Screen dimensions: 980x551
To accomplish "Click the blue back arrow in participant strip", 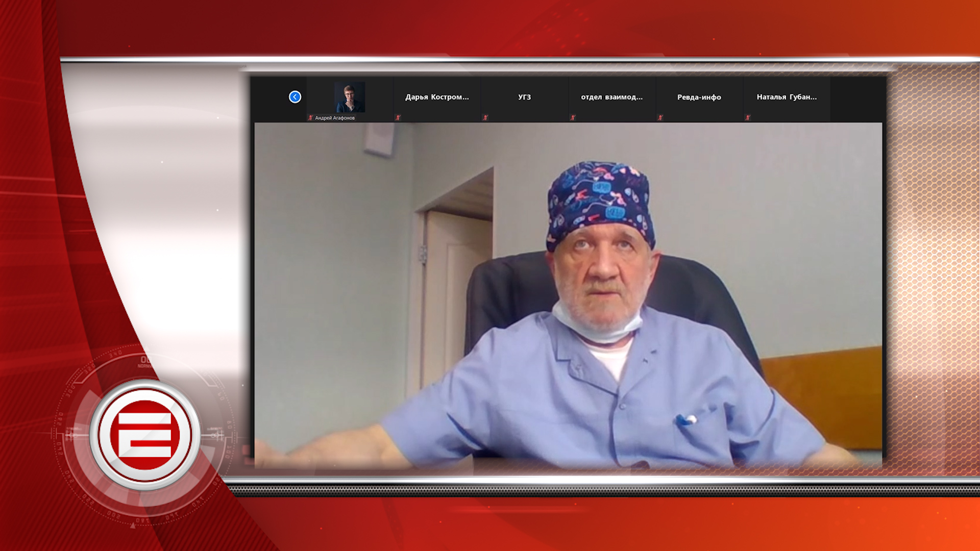I will click(295, 97).
